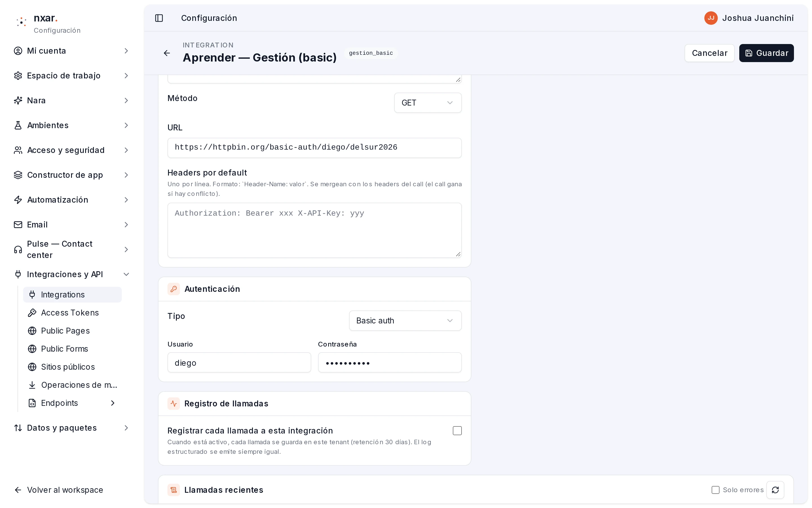
Task: Expand Datos y paquetes section
Action: (71, 428)
